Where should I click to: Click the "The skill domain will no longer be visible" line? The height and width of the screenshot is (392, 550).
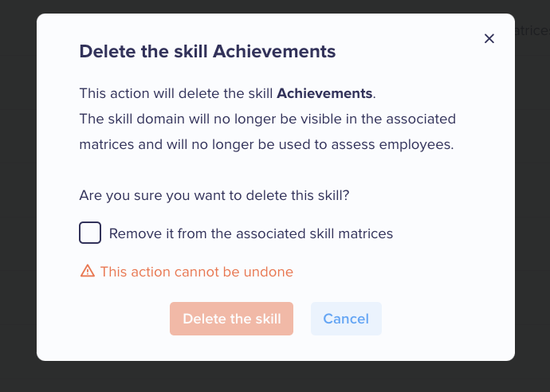268,120
